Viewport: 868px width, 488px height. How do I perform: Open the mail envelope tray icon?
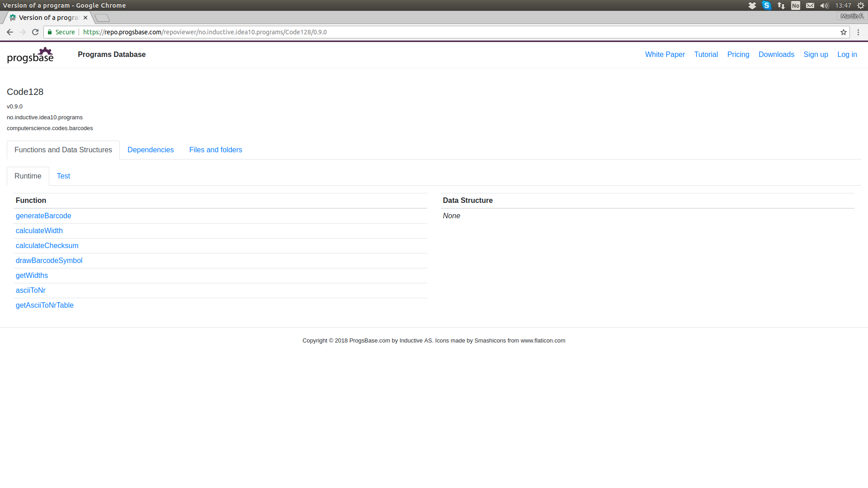point(810,5)
